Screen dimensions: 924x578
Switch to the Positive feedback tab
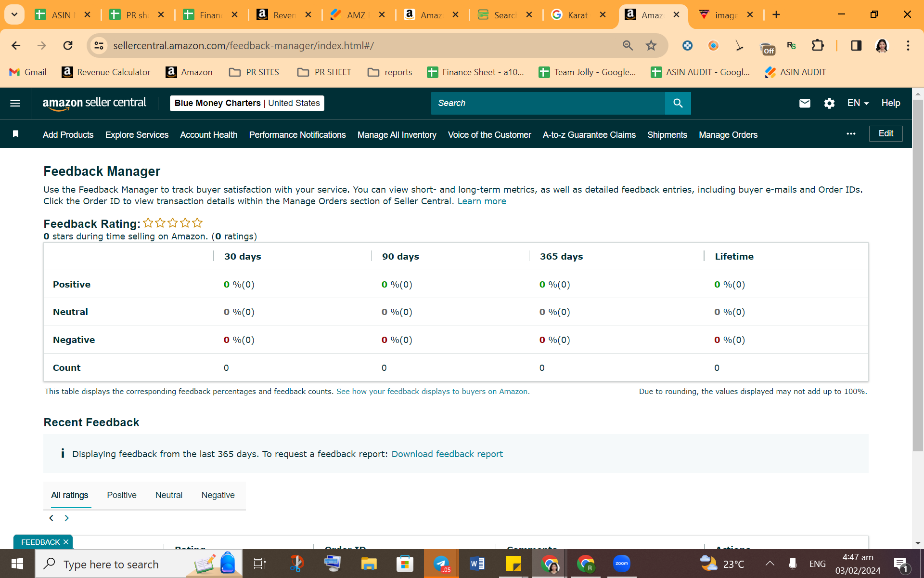[x=122, y=495]
